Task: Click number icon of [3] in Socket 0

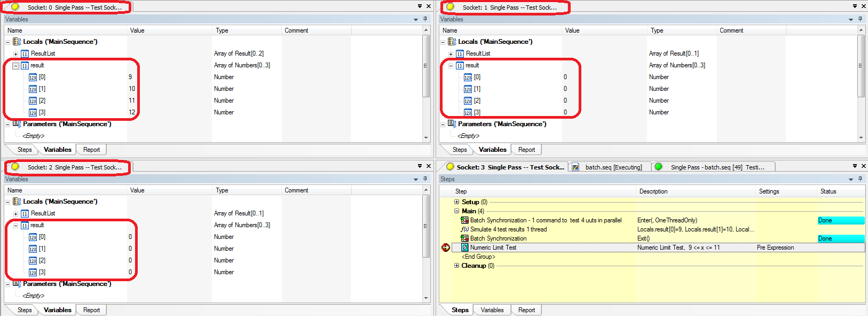Action: 33,113
